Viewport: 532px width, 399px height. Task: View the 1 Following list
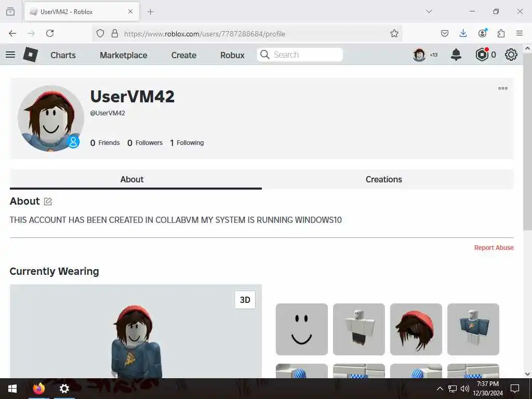click(187, 143)
